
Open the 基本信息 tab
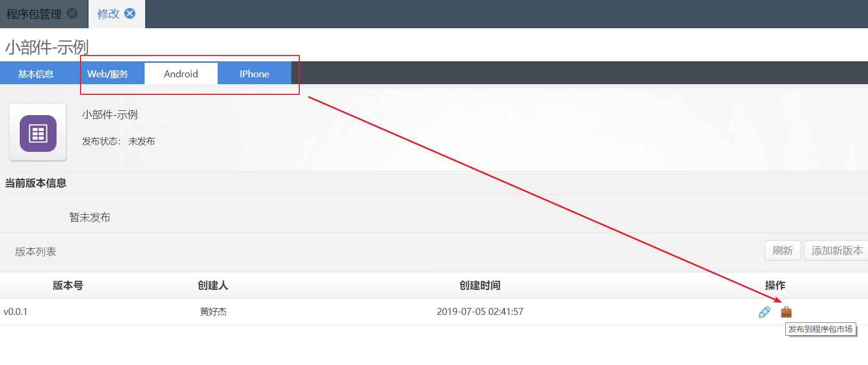pyautogui.click(x=36, y=74)
